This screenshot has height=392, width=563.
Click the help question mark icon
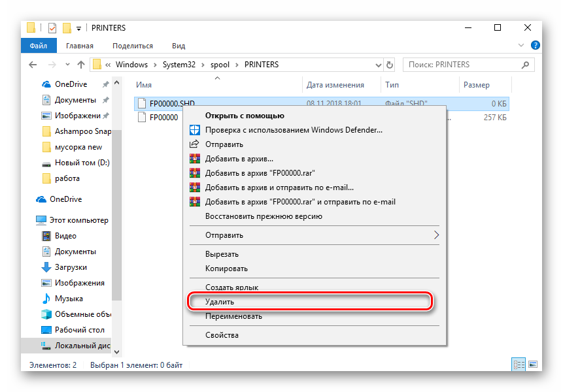536,46
